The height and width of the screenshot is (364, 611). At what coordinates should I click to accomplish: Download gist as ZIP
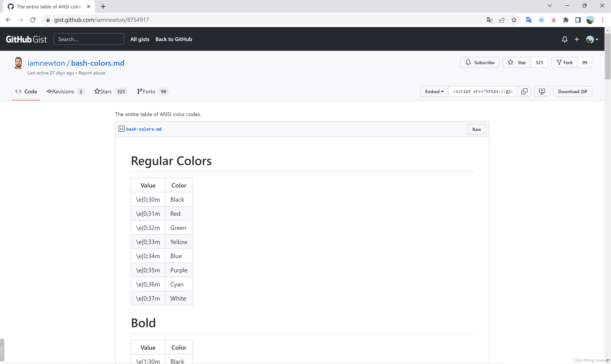pos(572,91)
